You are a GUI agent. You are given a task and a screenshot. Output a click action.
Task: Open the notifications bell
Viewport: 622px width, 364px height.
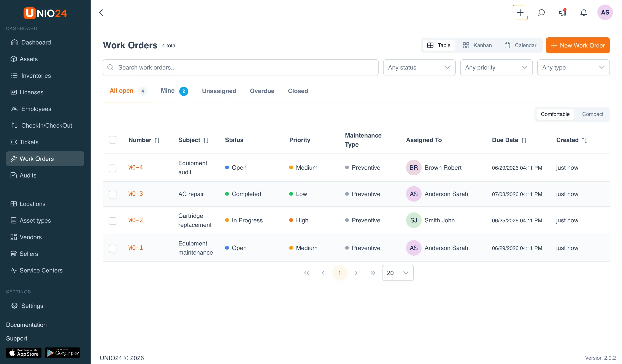[x=584, y=13]
